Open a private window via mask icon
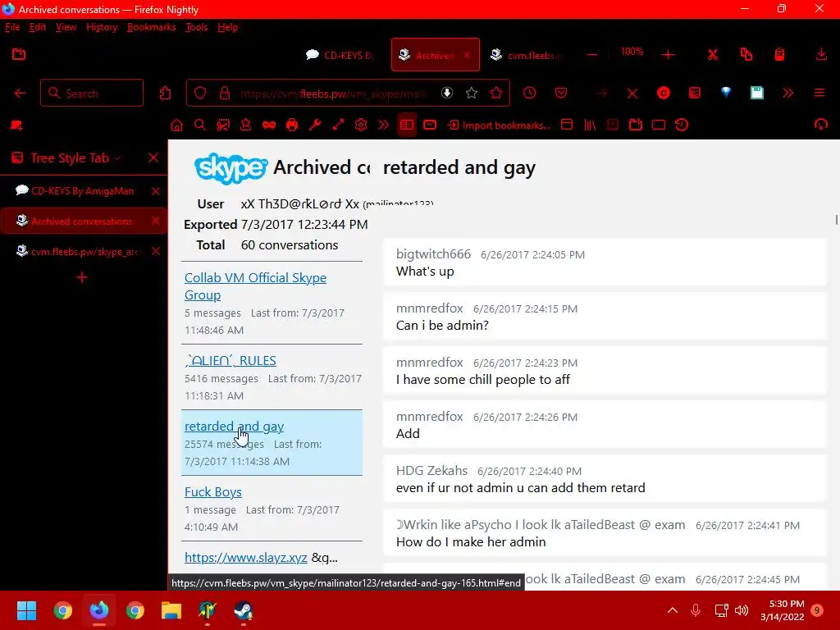This screenshot has width=840, height=630. click(x=269, y=126)
